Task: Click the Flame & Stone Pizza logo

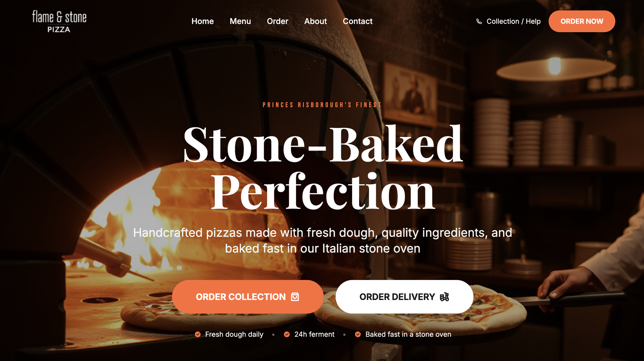Action: click(x=59, y=21)
